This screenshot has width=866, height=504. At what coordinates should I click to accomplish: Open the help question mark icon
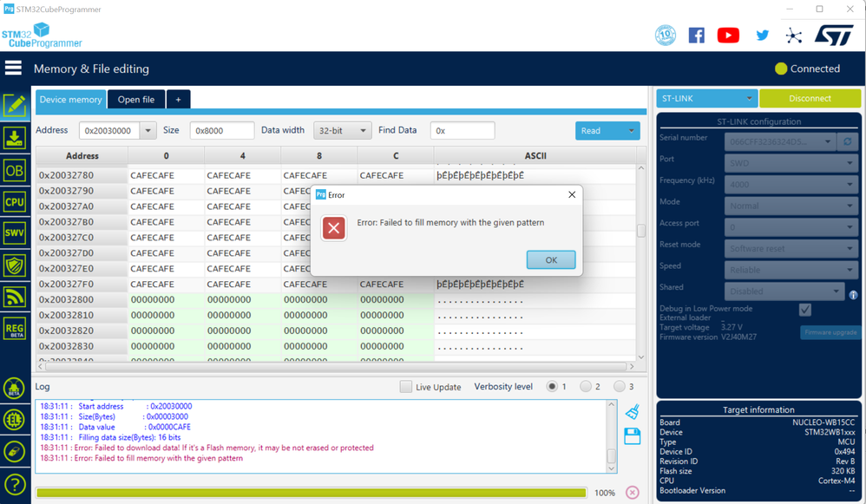tap(15, 484)
